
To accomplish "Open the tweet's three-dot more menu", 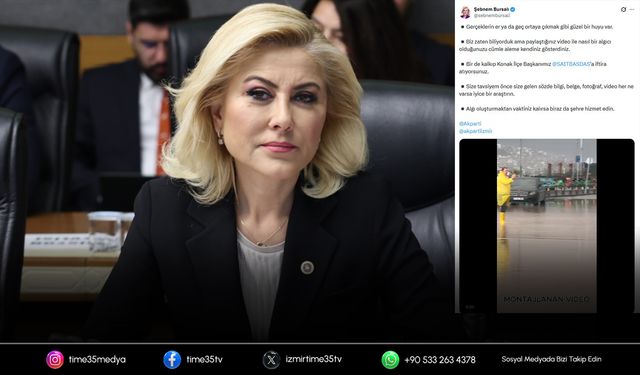I will [631, 9].
